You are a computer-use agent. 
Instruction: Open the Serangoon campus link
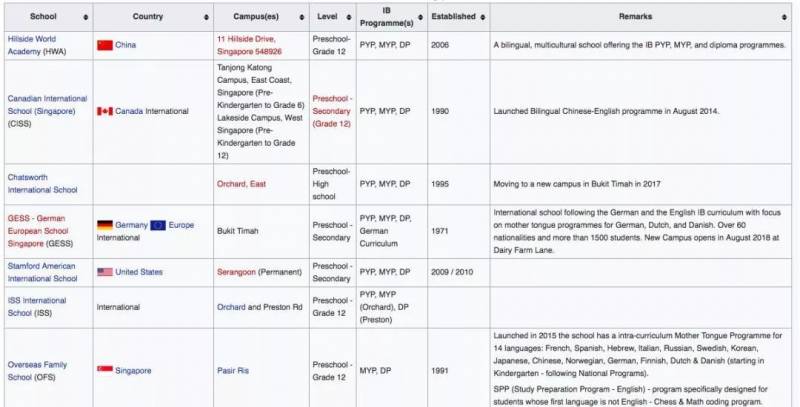[x=238, y=272]
